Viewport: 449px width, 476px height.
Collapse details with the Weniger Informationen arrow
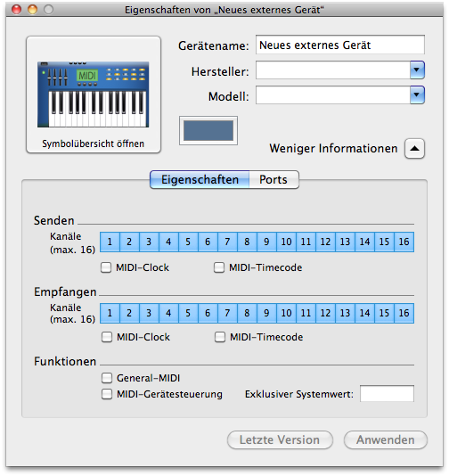click(x=414, y=149)
